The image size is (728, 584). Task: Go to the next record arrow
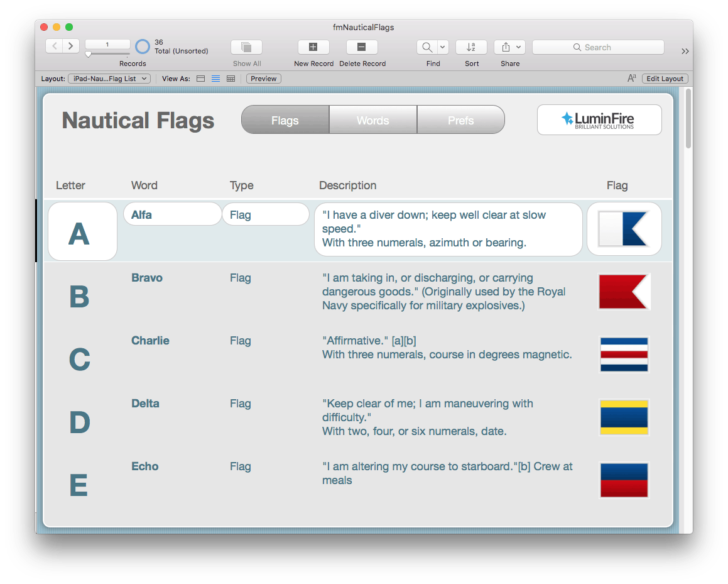[x=71, y=46]
